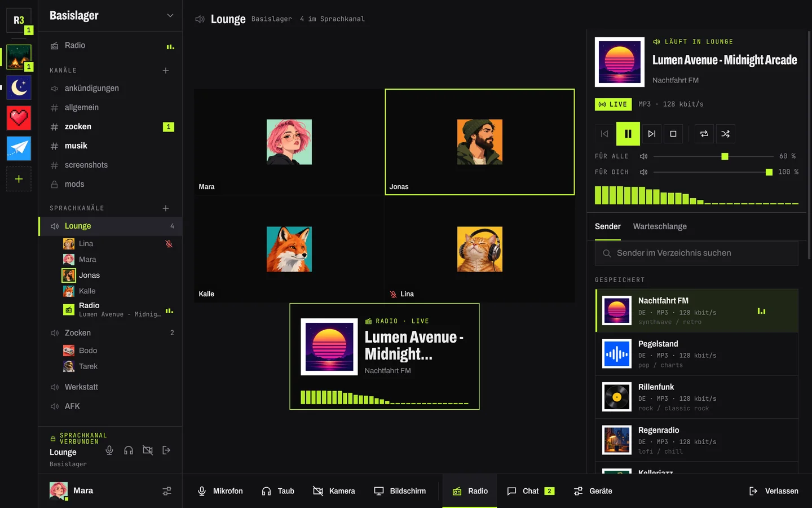812x508 pixels.
Task: Open the pixel heart server icon
Action: coord(19,118)
